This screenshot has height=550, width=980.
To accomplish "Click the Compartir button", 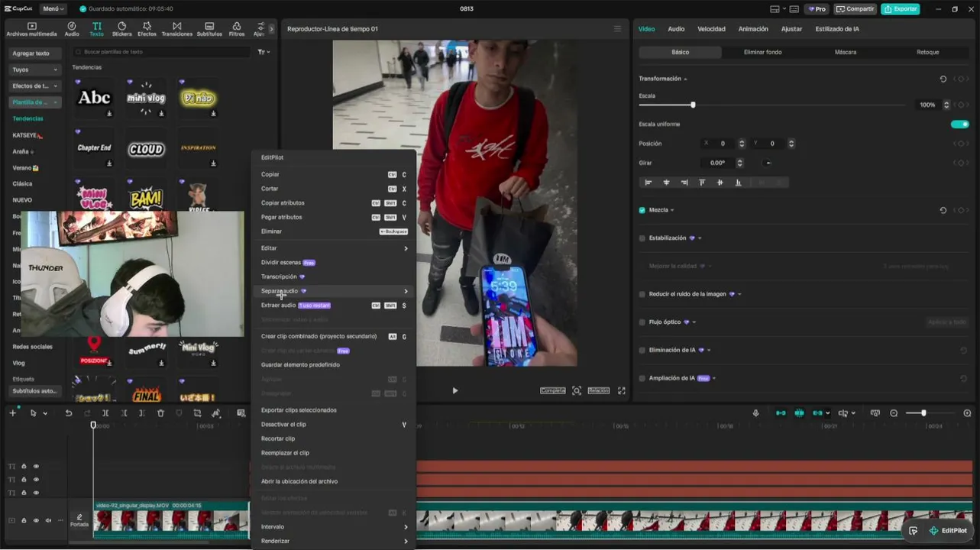I will pyautogui.click(x=855, y=9).
